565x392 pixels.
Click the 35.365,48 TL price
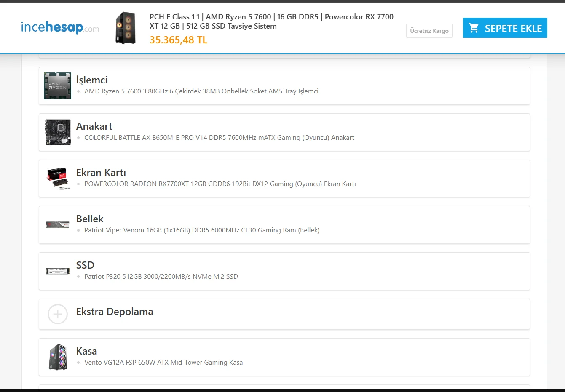[178, 40]
